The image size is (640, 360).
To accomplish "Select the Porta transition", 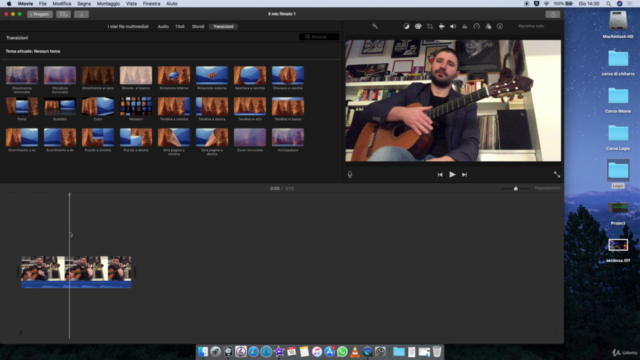I will point(22,107).
